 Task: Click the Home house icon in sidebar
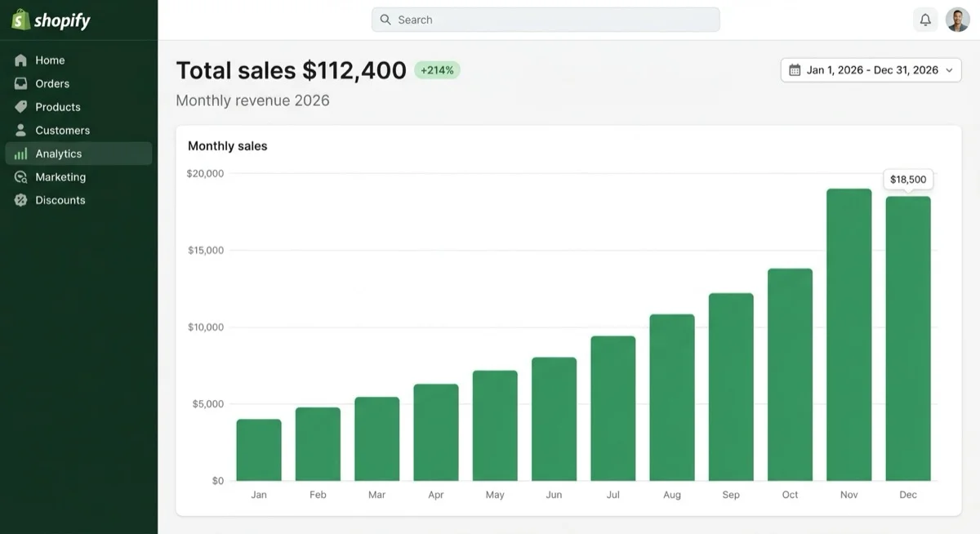(21, 60)
